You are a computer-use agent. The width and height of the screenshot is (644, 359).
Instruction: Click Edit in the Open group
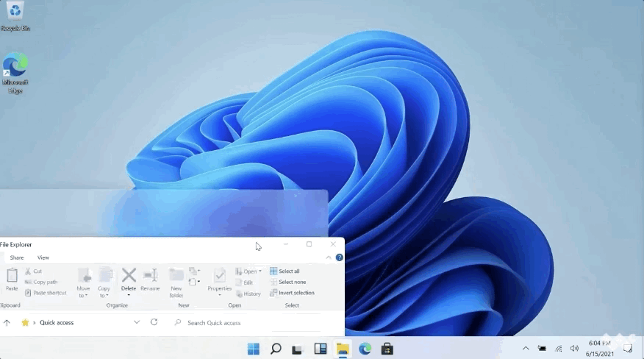(244, 282)
